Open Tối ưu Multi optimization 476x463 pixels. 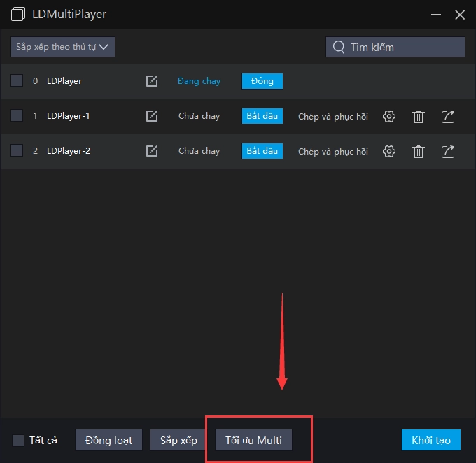pos(253,440)
